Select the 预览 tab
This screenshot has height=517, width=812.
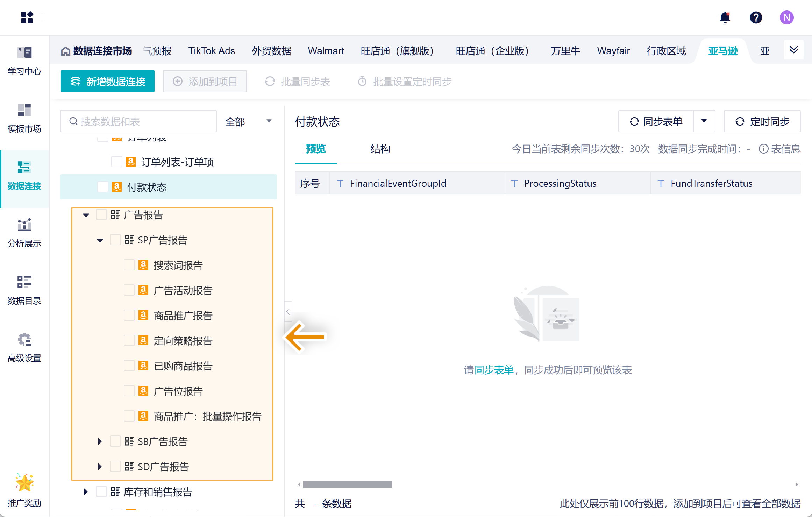pos(316,149)
